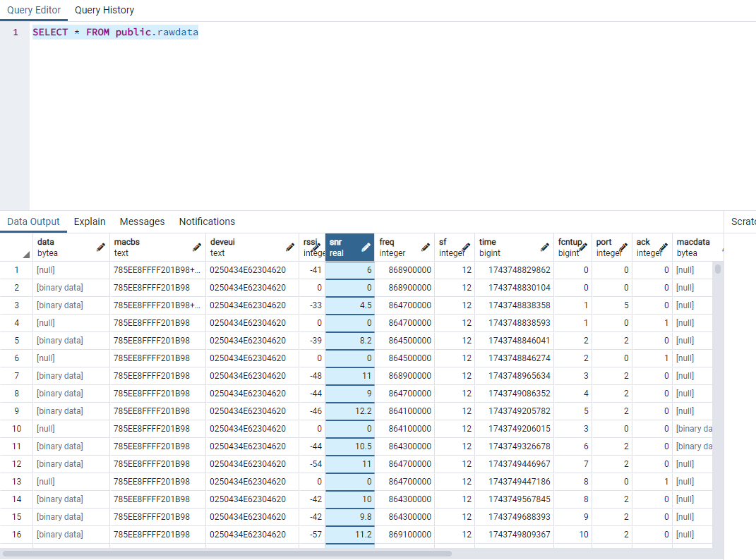Click snr cell with value 9.8
Screen dimensions: 756x560
[349, 517]
